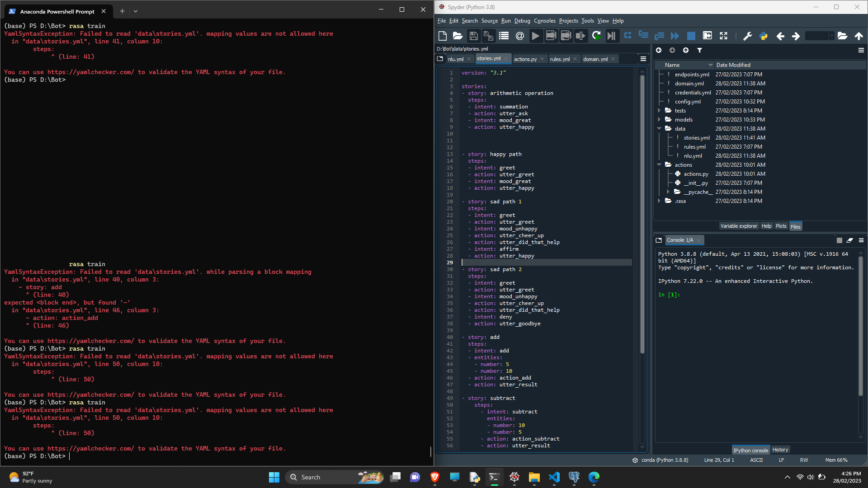The height and width of the screenshot is (488, 868).
Task: Switch to the domain.yml editor tab
Action: click(595, 59)
